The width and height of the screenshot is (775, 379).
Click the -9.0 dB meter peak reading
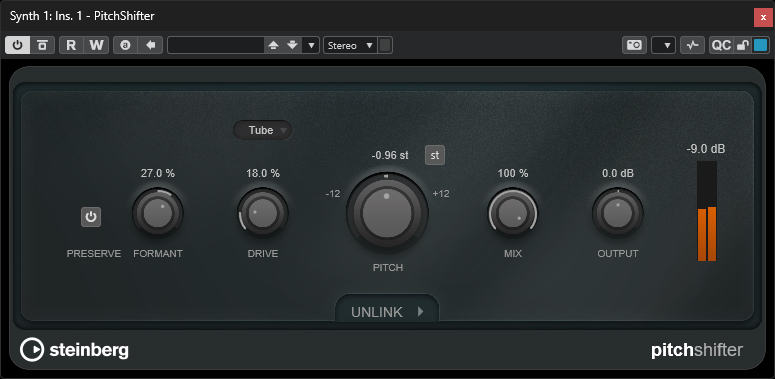click(x=706, y=149)
